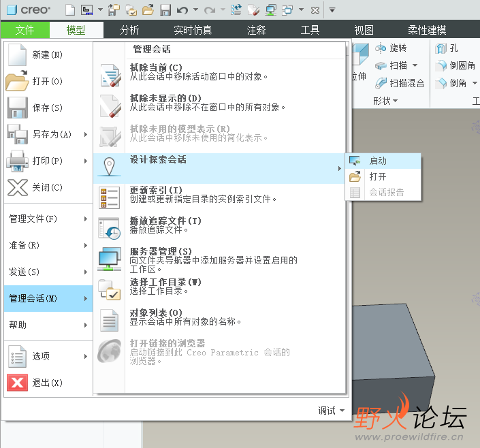This screenshot has height=448, width=480.
Task: Click the save floppy icon in quick access toolbar
Action: tap(165, 10)
